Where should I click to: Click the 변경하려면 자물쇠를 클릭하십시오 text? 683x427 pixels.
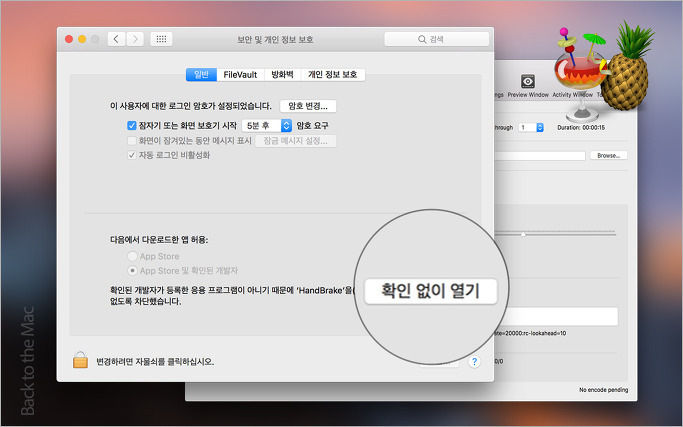tap(155, 361)
